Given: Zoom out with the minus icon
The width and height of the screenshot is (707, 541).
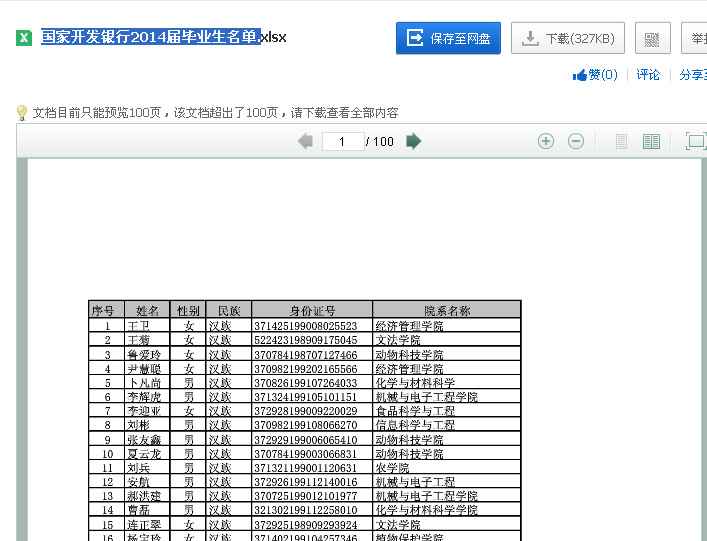Looking at the screenshot, I should (x=576, y=141).
